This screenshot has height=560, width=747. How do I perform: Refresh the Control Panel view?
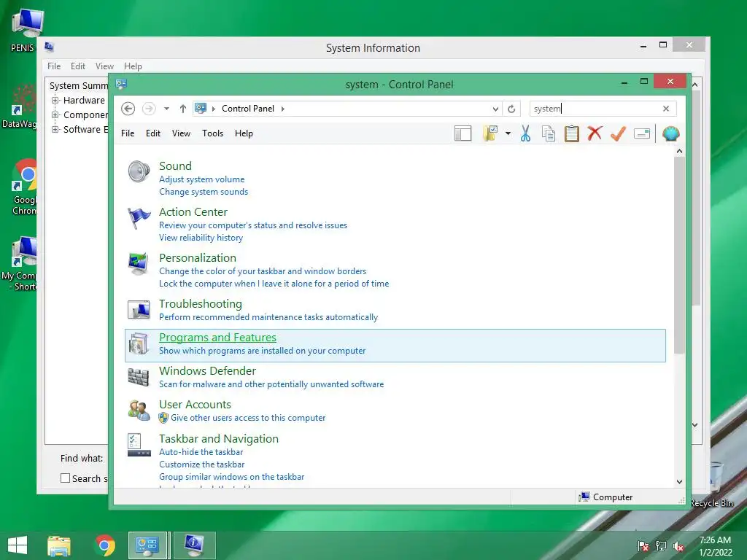click(x=511, y=109)
